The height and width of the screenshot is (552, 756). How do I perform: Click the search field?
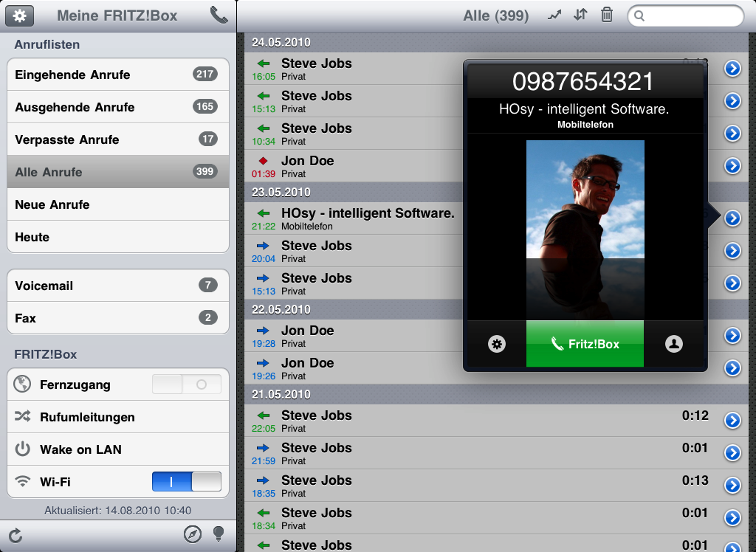coord(687,15)
